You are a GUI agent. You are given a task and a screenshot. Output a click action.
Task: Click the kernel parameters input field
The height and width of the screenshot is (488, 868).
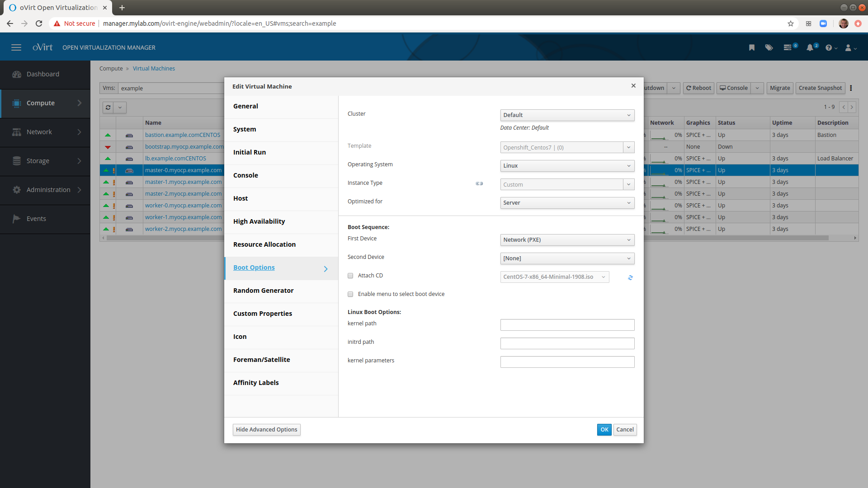[567, 362]
